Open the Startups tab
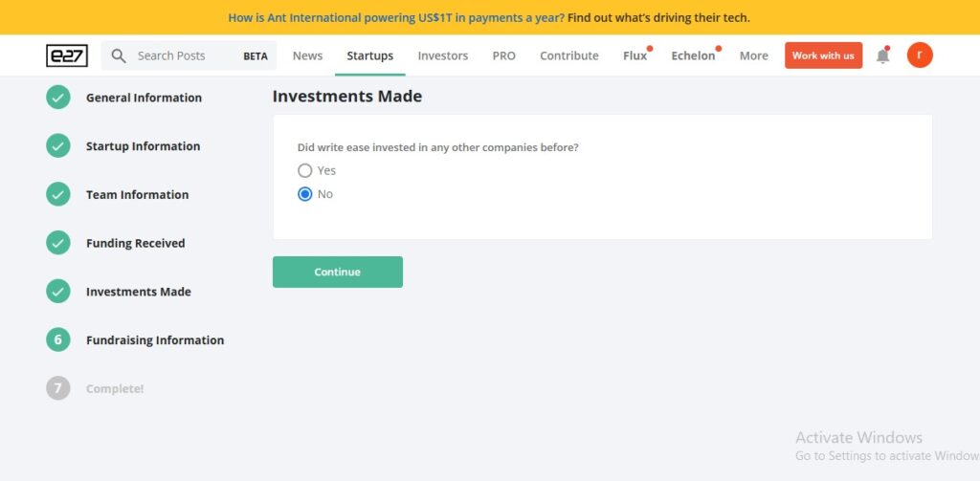Image resolution: width=980 pixels, height=481 pixels. (x=370, y=55)
